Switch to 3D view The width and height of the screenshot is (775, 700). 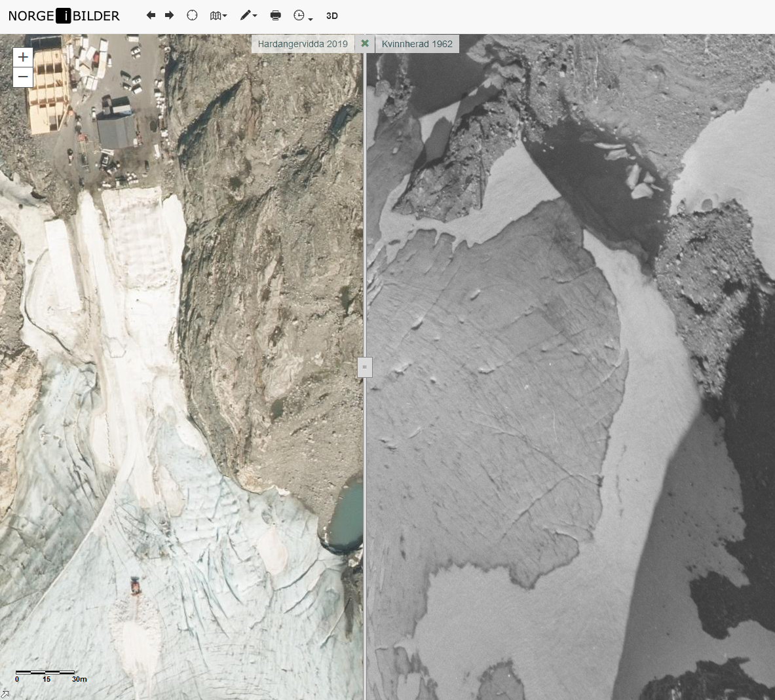coord(332,16)
